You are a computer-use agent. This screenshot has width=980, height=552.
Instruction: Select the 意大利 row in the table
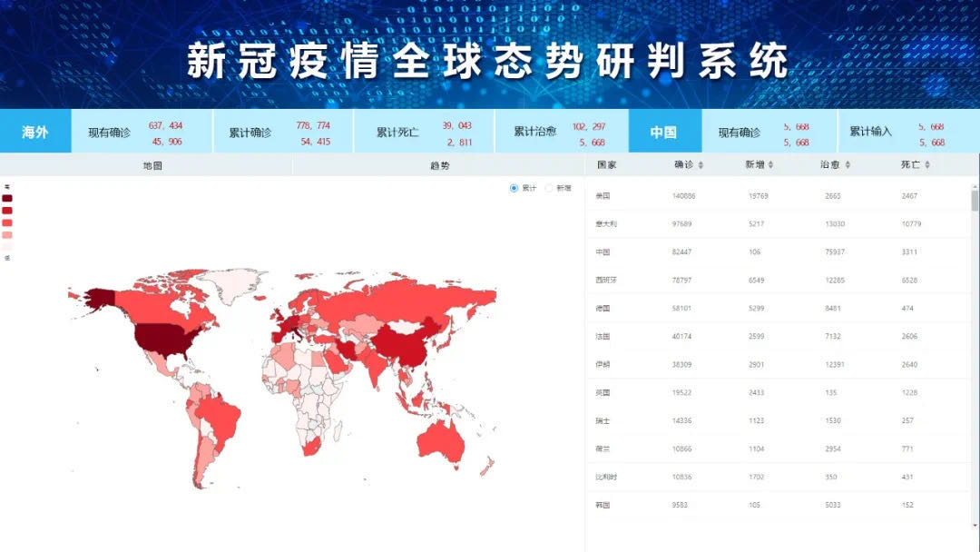pyautogui.click(x=771, y=224)
